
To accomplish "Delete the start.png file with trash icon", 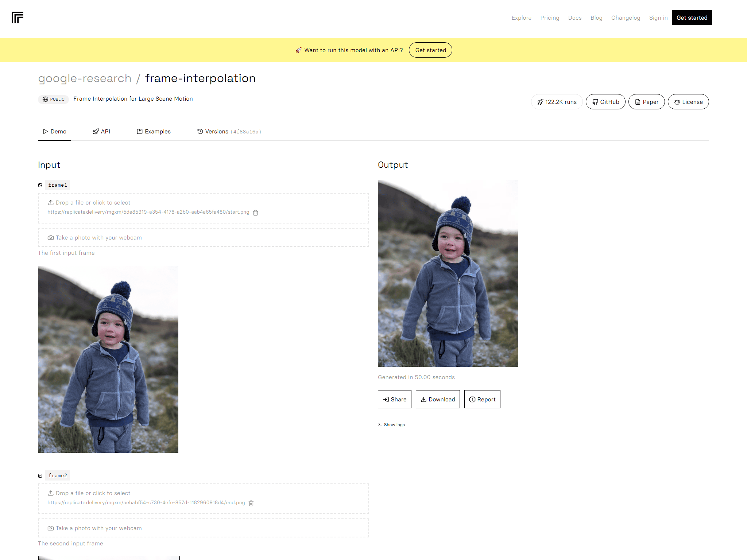I will (x=256, y=213).
